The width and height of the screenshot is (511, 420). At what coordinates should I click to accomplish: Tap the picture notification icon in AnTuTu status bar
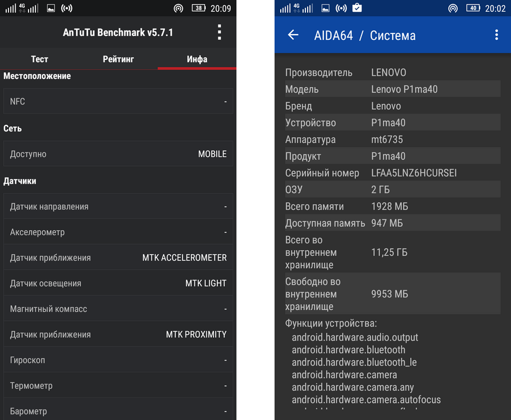tap(51, 8)
